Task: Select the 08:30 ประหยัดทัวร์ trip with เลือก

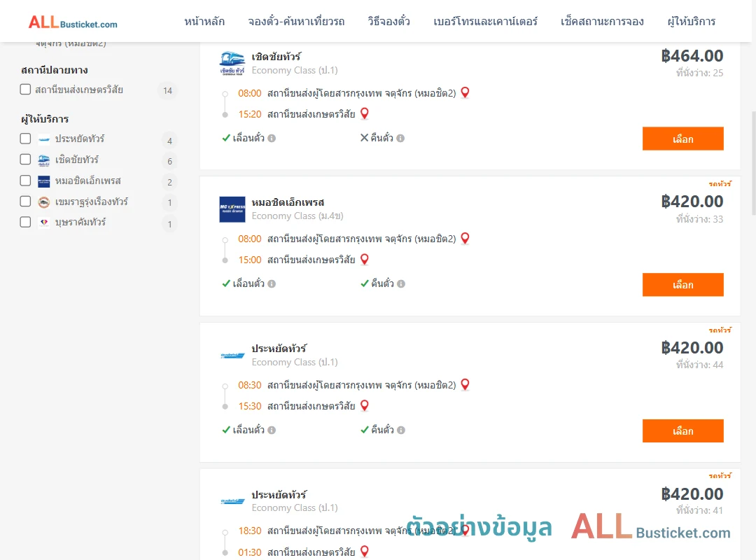Action: click(x=682, y=430)
